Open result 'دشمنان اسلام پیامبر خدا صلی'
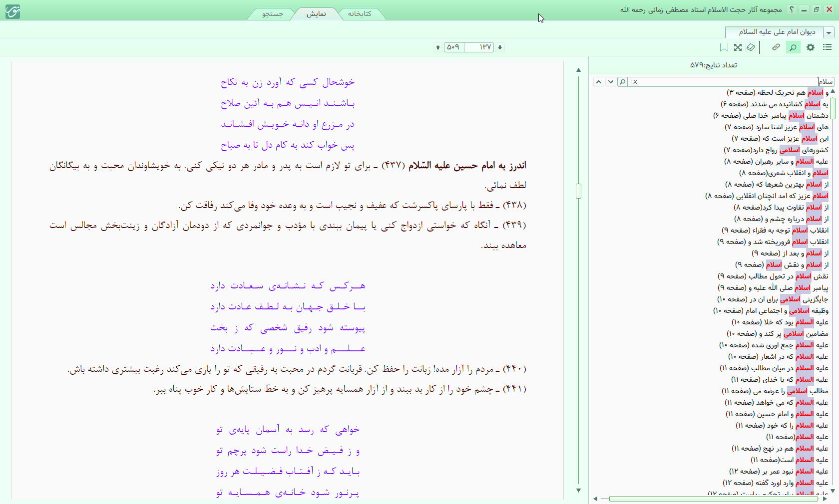The image size is (839, 504). coord(771,115)
